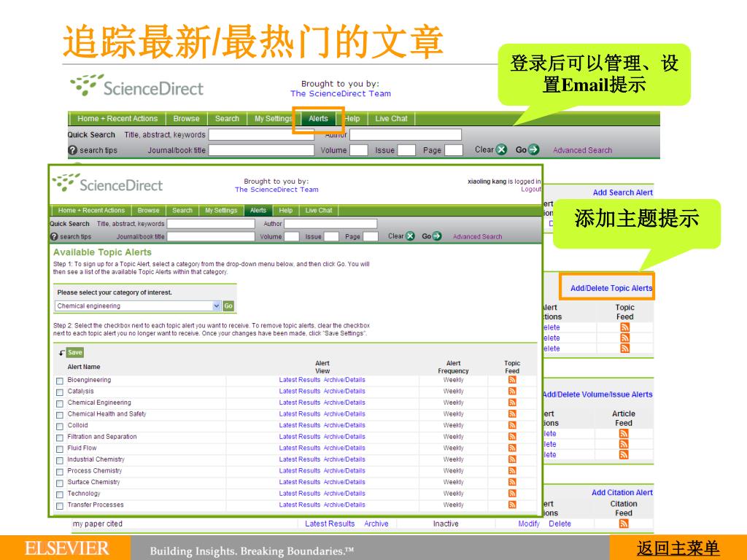Click Save button above alert list
747x560 pixels.
pyautogui.click(x=75, y=352)
